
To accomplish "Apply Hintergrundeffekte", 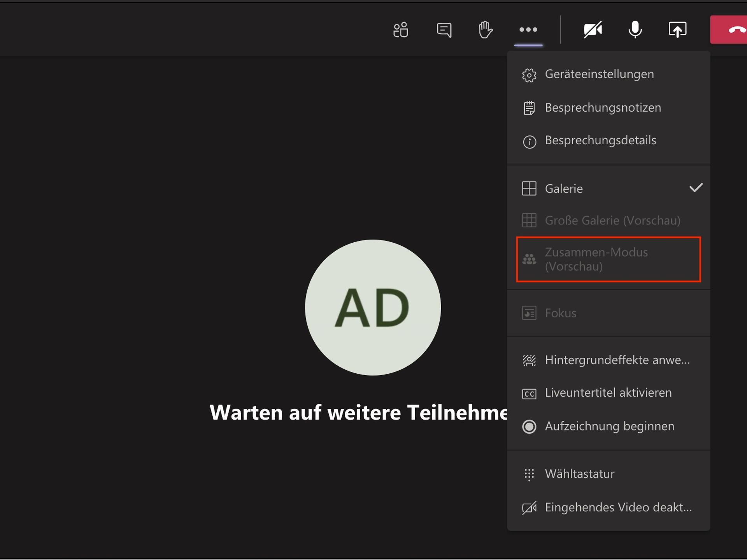I will (x=617, y=360).
